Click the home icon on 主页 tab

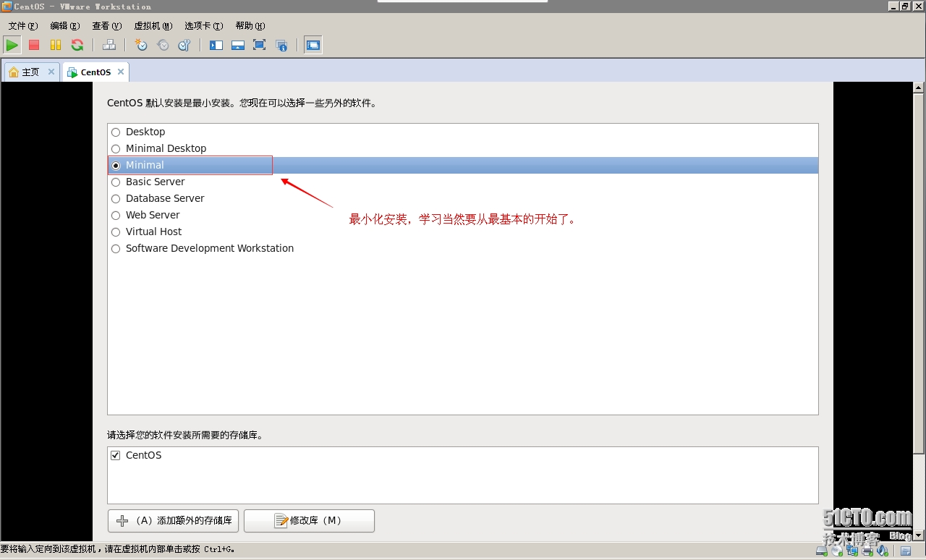[14, 72]
